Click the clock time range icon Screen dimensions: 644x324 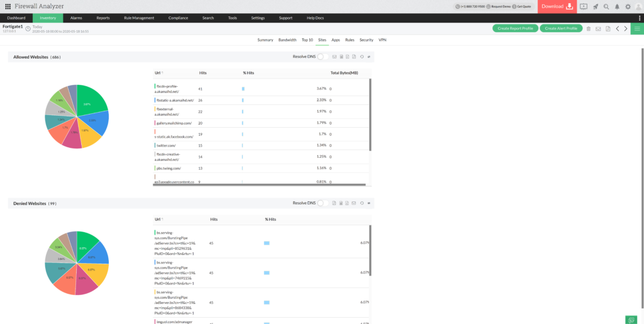point(28,28)
